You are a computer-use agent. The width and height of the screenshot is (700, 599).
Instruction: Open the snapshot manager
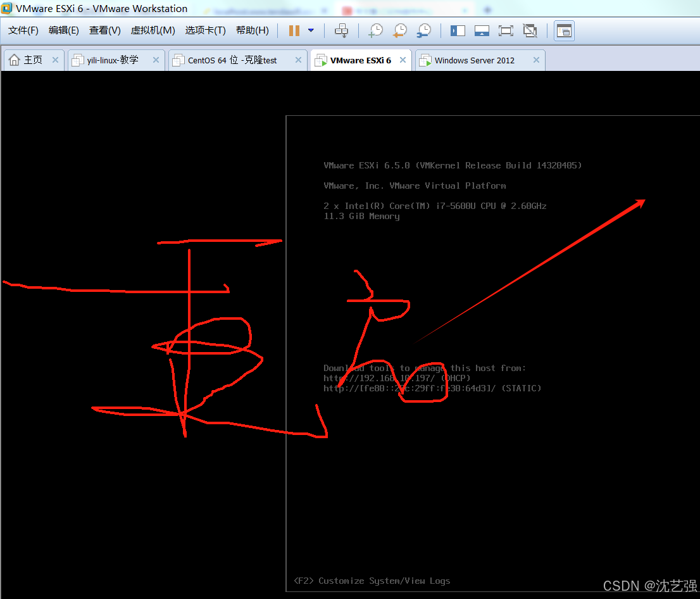[424, 30]
